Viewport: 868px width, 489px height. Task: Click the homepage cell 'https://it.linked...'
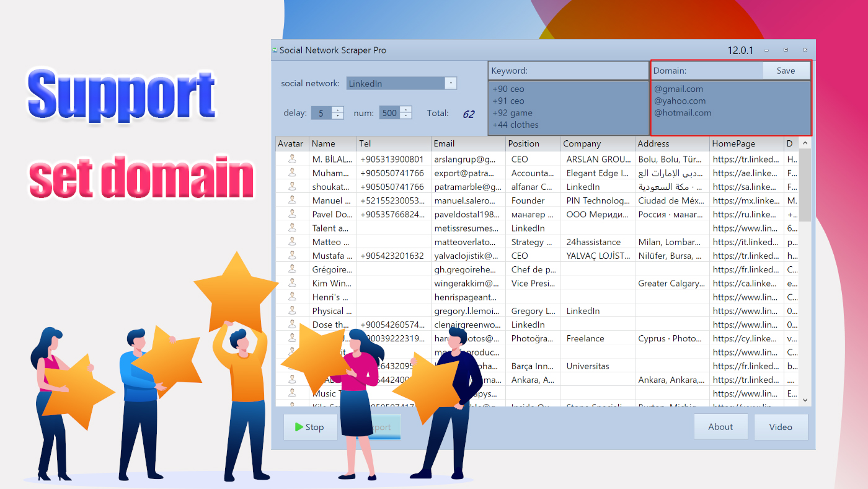745,241
